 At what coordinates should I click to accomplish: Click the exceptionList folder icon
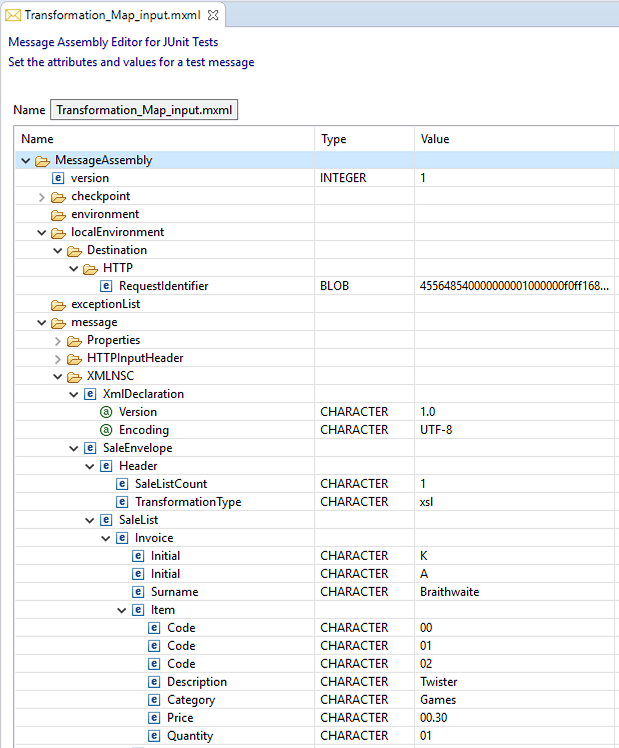point(58,305)
